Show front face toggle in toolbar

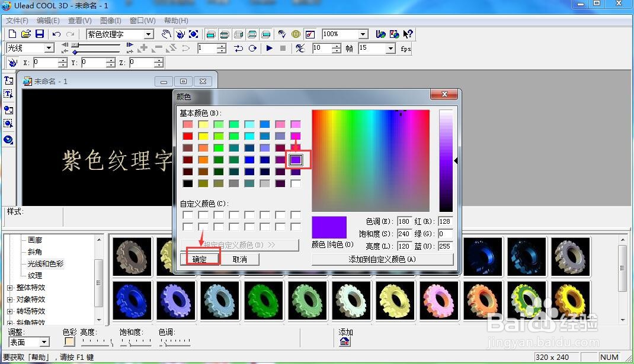pyautogui.click(x=211, y=34)
